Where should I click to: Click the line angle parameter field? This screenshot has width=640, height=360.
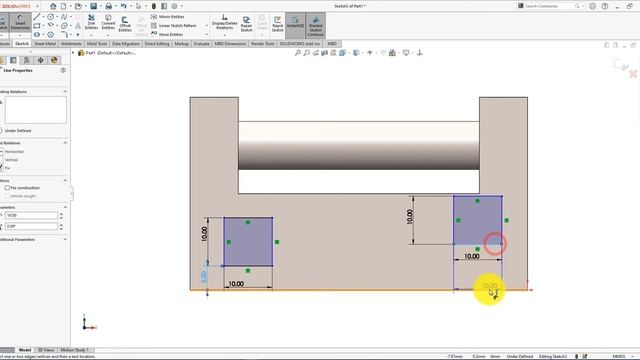click(x=31, y=226)
